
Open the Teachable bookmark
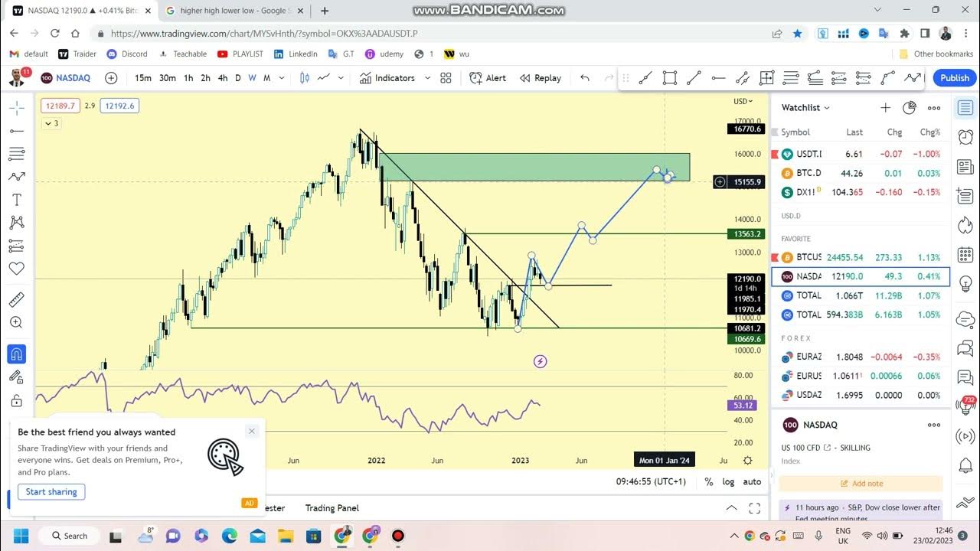pyautogui.click(x=183, y=54)
